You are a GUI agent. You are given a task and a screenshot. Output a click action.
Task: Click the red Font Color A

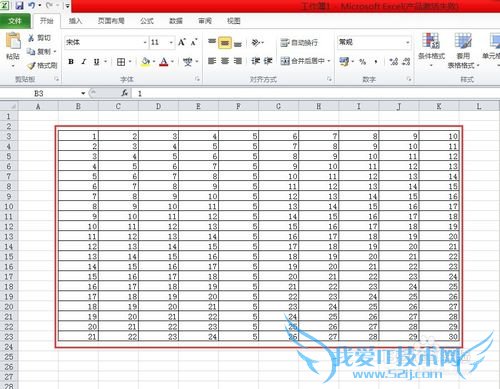click(x=164, y=62)
